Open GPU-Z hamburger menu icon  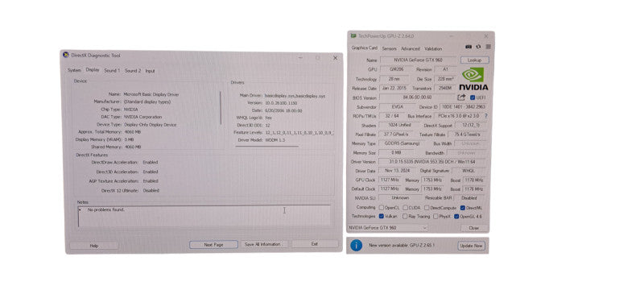488,47
